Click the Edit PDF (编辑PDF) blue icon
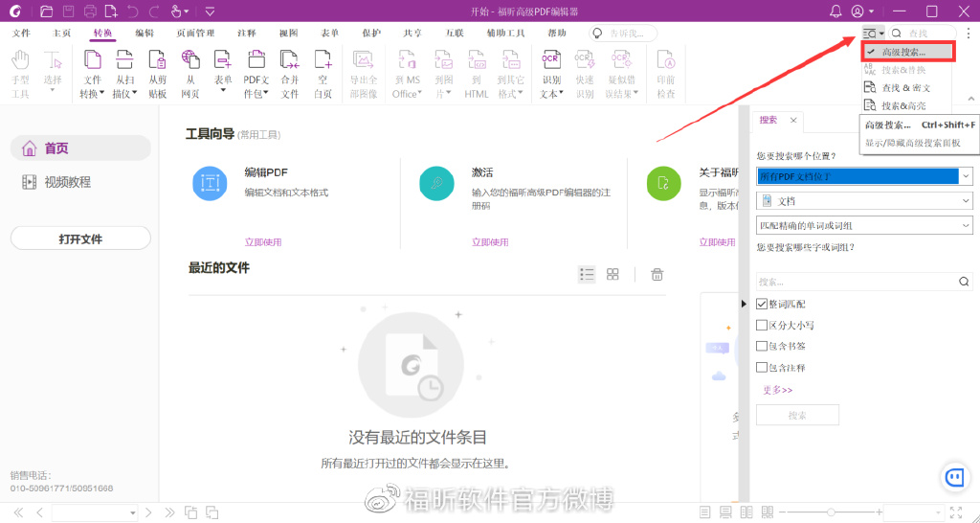This screenshot has width=980, height=523. point(210,184)
